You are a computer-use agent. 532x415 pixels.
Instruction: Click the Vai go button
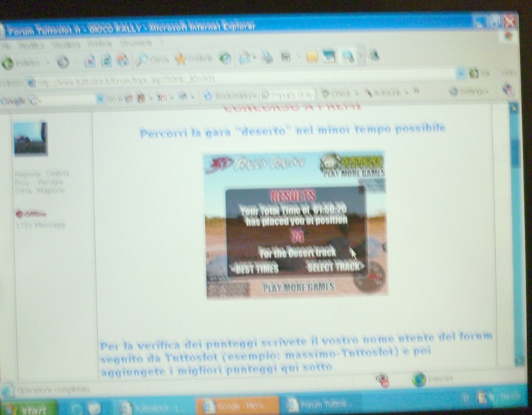(x=480, y=73)
